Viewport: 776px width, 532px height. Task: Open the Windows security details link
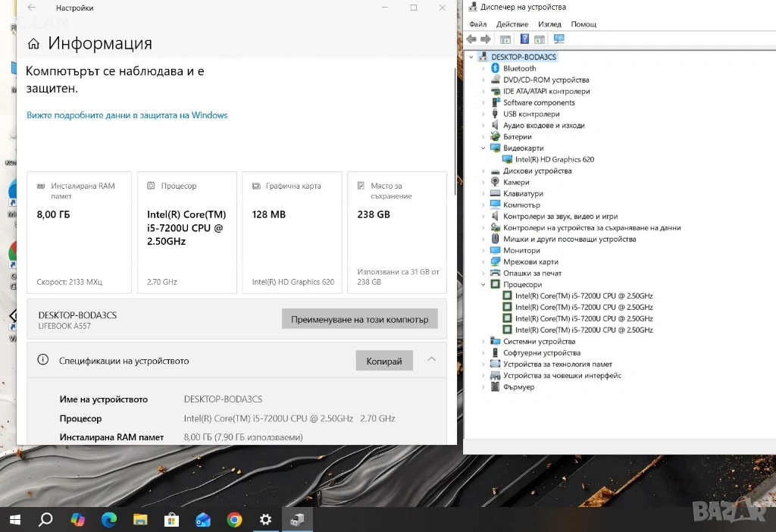pyautogui.click(x=127, y=115)
